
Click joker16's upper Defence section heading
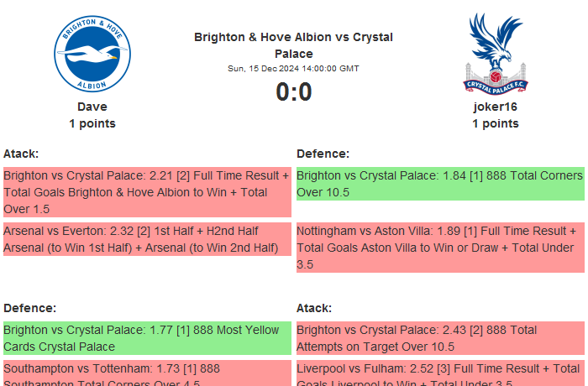(323, 154)
